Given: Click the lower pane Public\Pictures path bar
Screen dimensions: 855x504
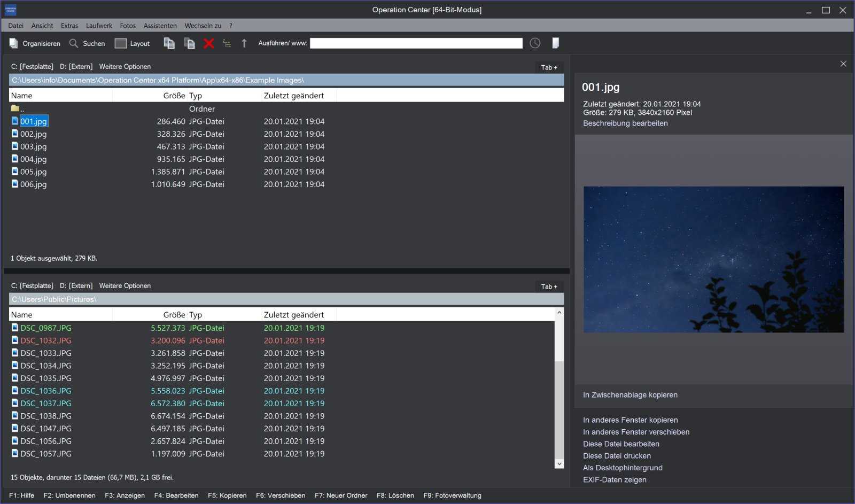Looking at the screenshot, I should coord(286,299).
